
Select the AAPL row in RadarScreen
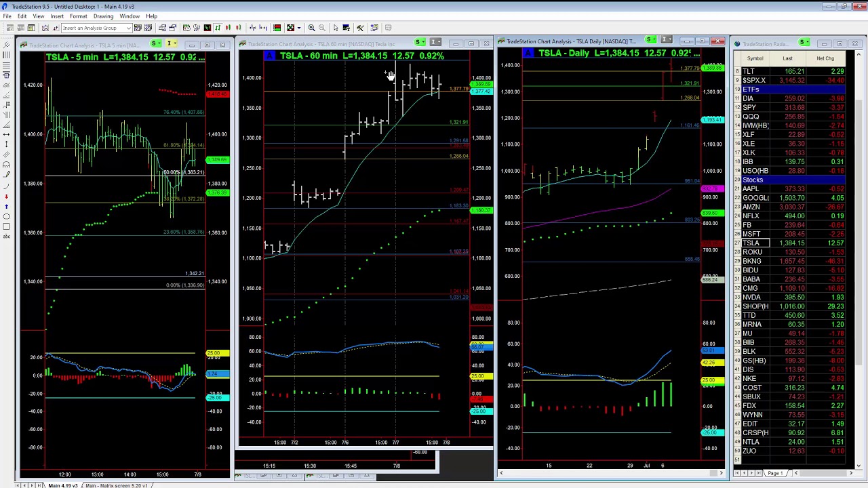pos(789,188)
